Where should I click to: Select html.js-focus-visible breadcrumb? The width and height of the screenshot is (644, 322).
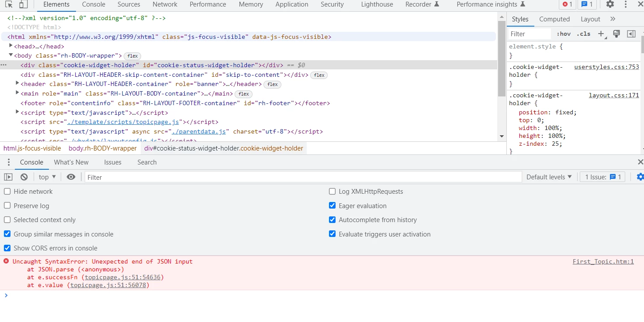[x=32, y=148]
